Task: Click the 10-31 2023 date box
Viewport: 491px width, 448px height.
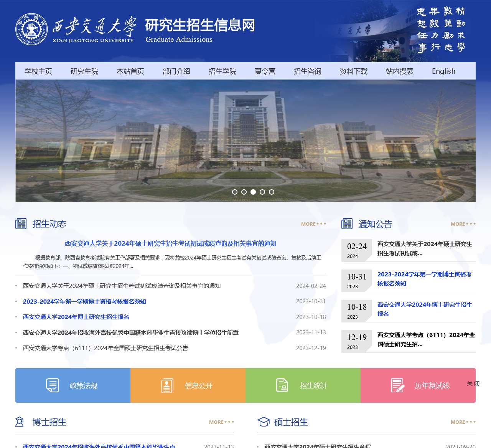Action: 357,281
